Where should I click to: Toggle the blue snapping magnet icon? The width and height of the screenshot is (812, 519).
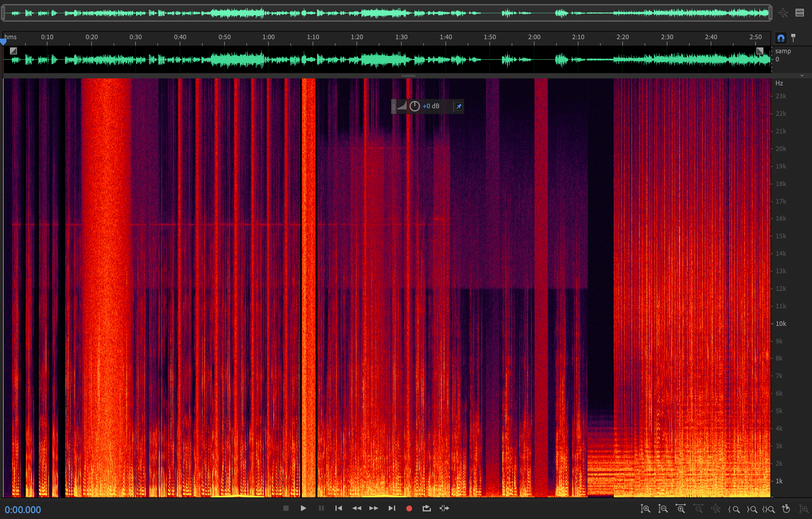coord(781,38)
